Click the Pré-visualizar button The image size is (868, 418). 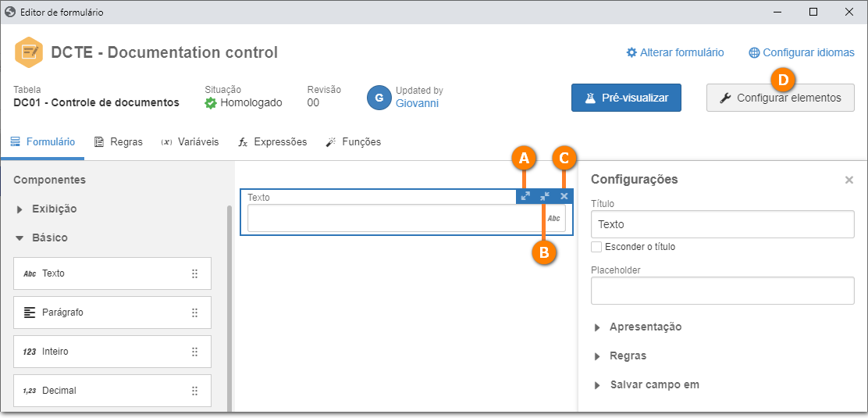[626, 98]
